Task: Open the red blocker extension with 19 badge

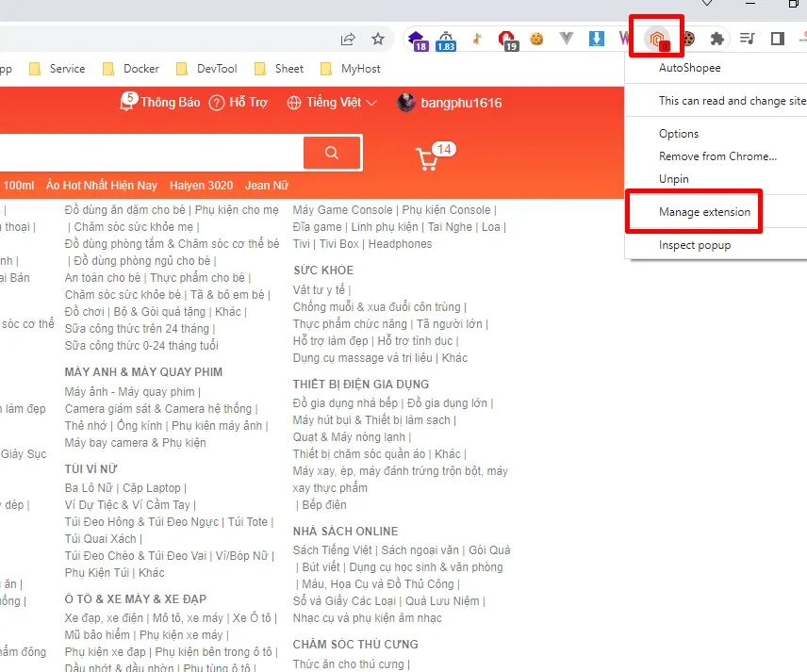Action: 507,41
